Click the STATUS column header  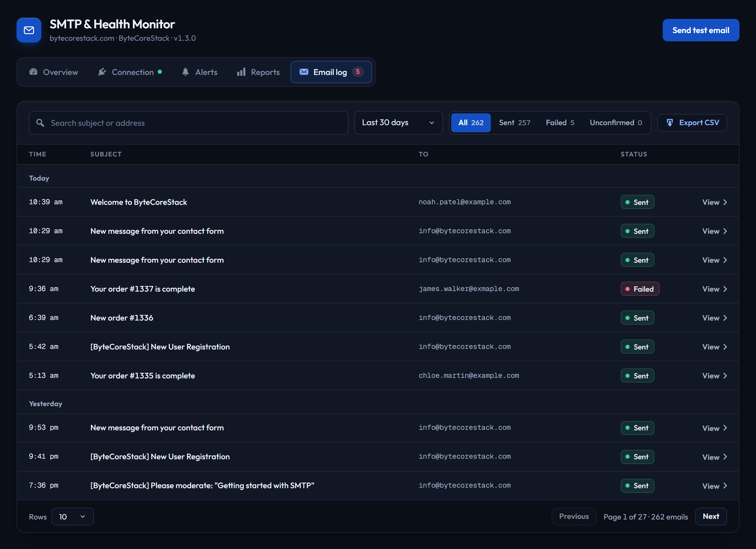(x=634, y=154)
